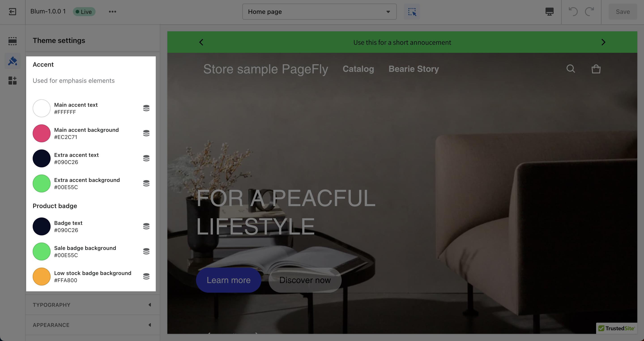Select the Theme settings paintbrush icon

click(12, 61)
